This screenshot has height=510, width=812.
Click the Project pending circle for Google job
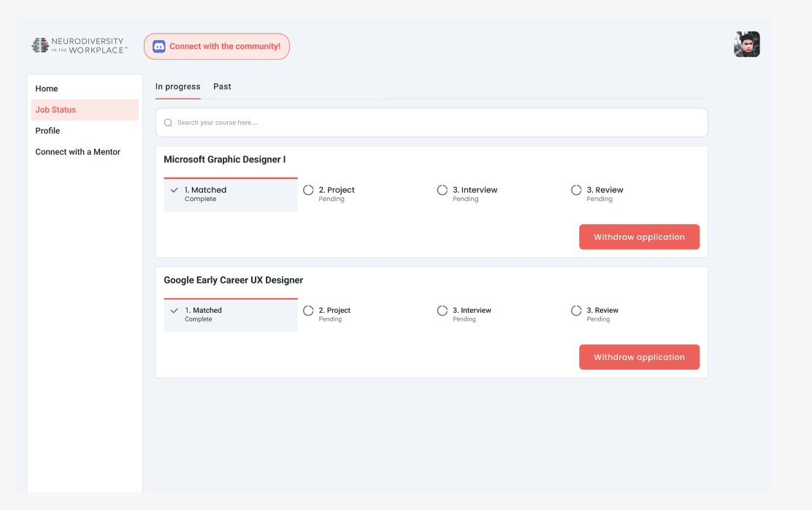point(309,311)
